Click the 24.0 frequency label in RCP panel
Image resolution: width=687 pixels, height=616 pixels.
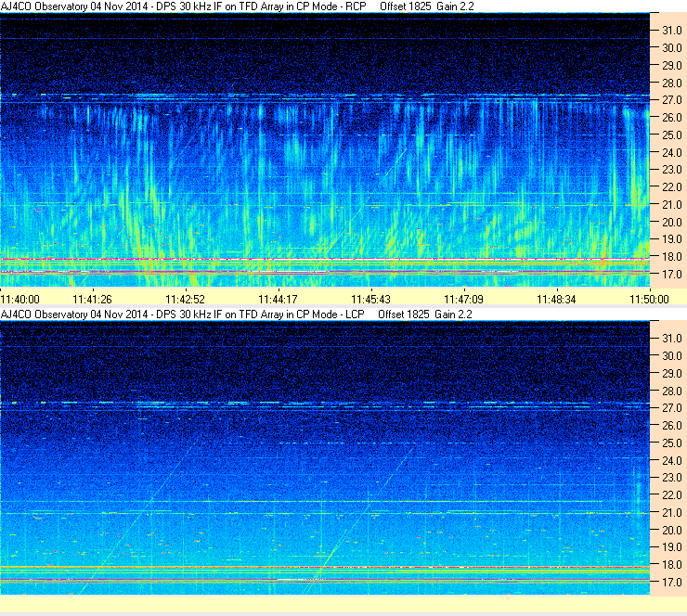point(672,153)
